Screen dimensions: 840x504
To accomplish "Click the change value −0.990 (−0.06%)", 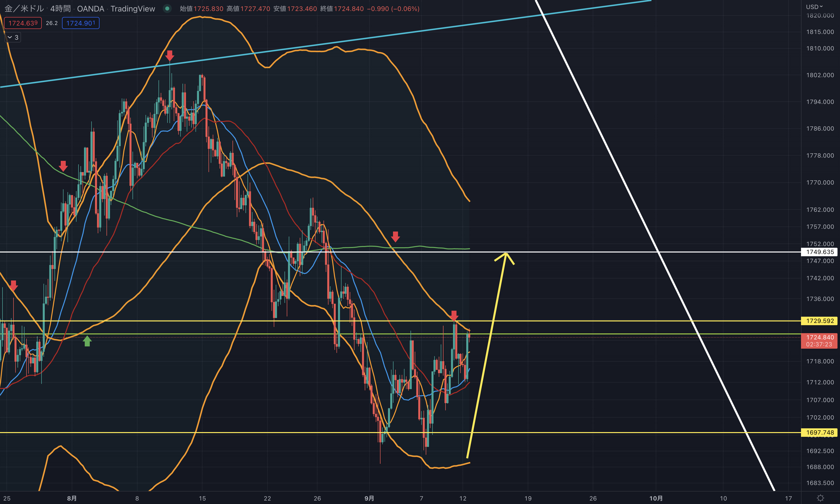I will coord(393,8).
